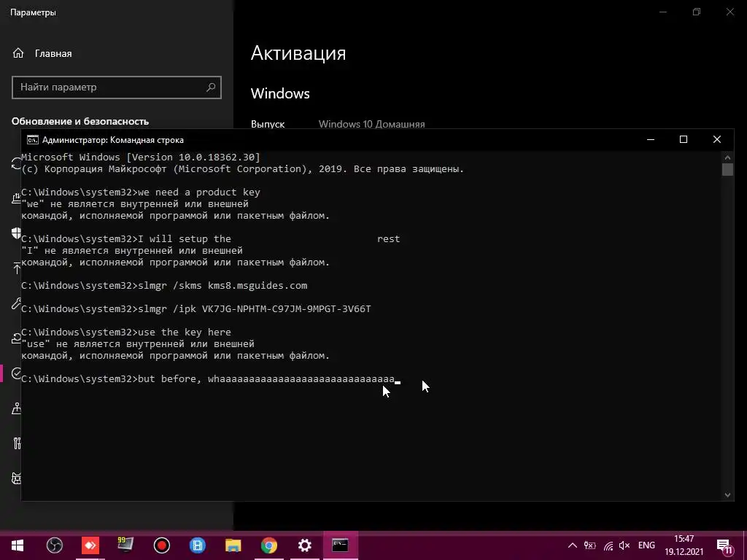Select the Command Prompt taskbar icon
Image resolution: width=747 pixels, height=560 pixels.
pyautogui.click(x=340, y=545)
